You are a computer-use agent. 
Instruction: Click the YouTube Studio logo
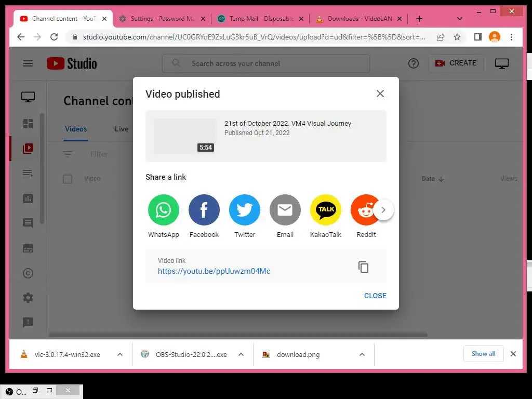[72, 63]
